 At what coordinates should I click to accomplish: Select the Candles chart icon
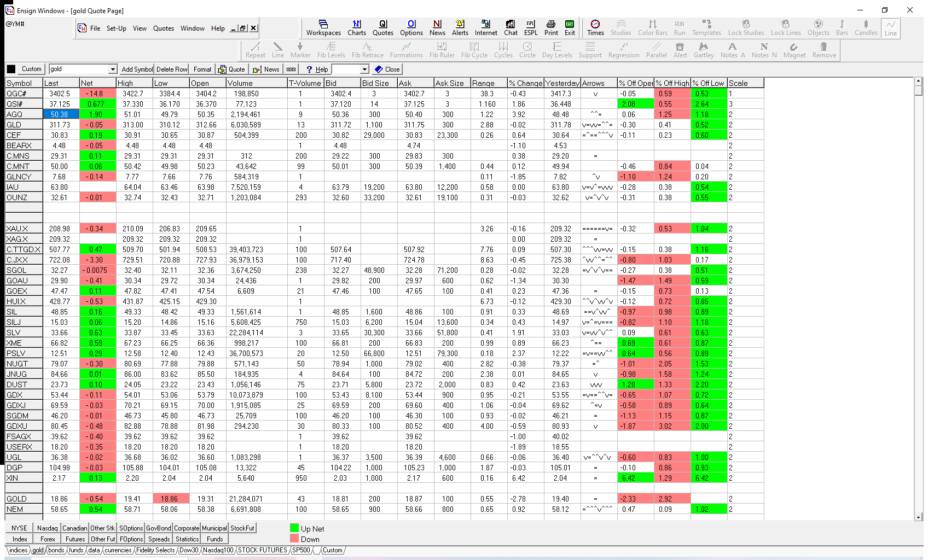[866, 28]
